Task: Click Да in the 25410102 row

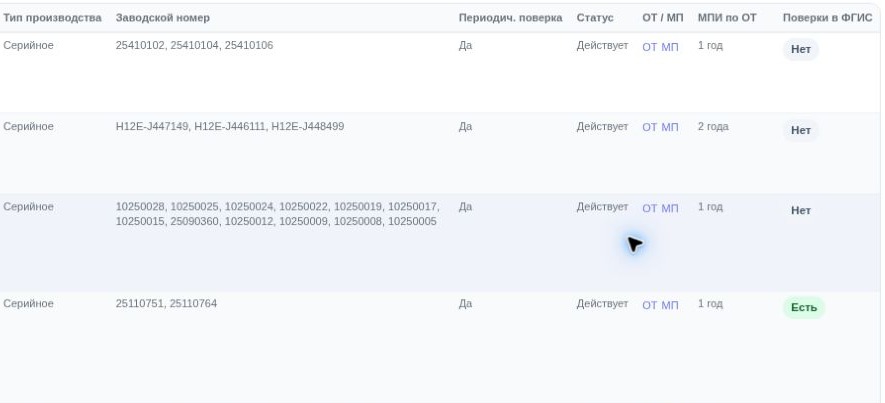Action: 465,45
